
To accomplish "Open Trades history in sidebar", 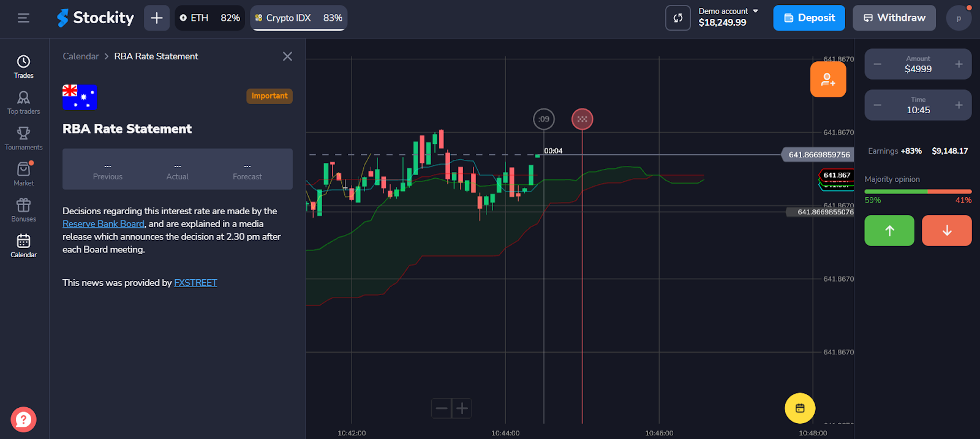I will (23, 66).
